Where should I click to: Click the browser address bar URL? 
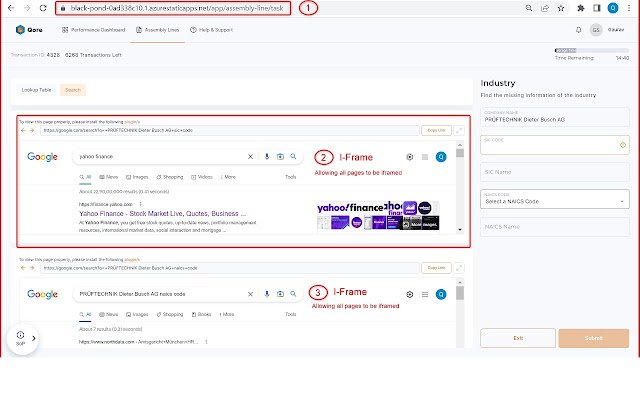pos(177,8)
